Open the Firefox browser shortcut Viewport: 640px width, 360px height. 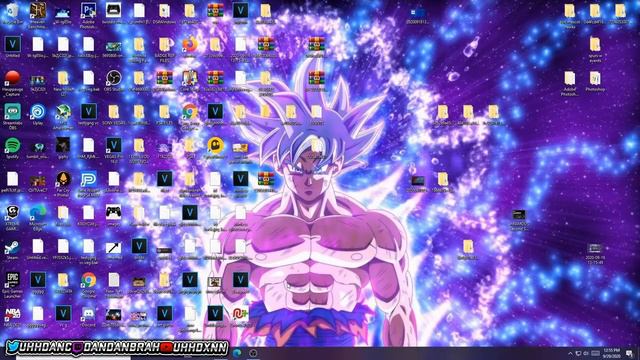pos(189,47)
